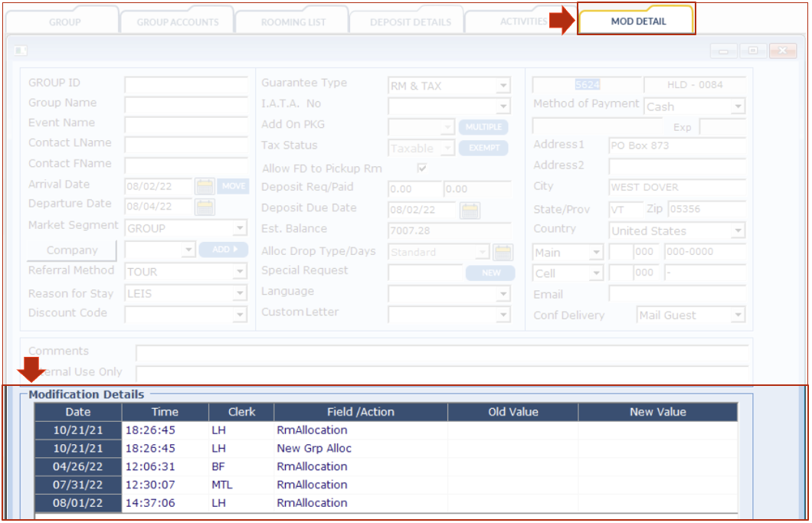The width and height of the screenshot is (812, 523).
Task: Open the Arrival Date calendar picker
Action: tap(205, 186)
